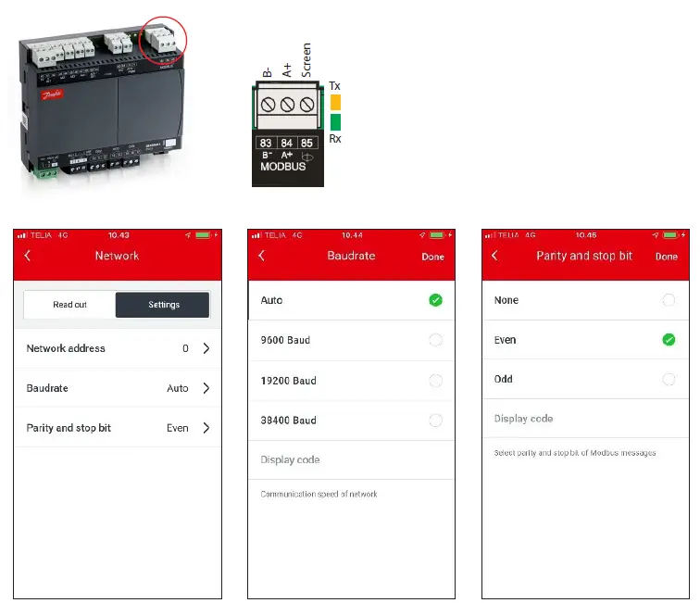The width and height of the screenshot is (700, 603).
Task: Click 'Select parity and stop bit' description
Action: coord(575,453)
